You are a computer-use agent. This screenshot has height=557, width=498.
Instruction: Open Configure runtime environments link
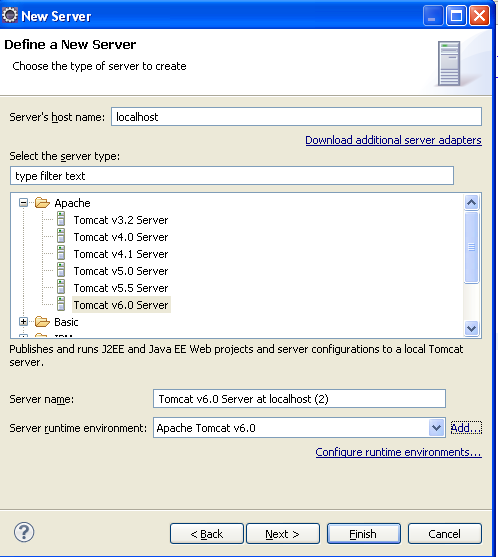click(x=398, y=452)
